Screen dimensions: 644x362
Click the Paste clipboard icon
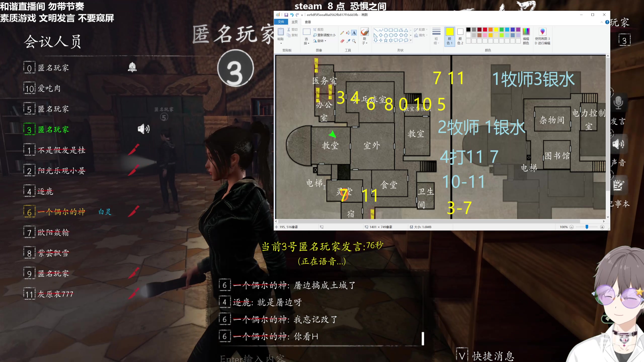[x=280, y=32]
